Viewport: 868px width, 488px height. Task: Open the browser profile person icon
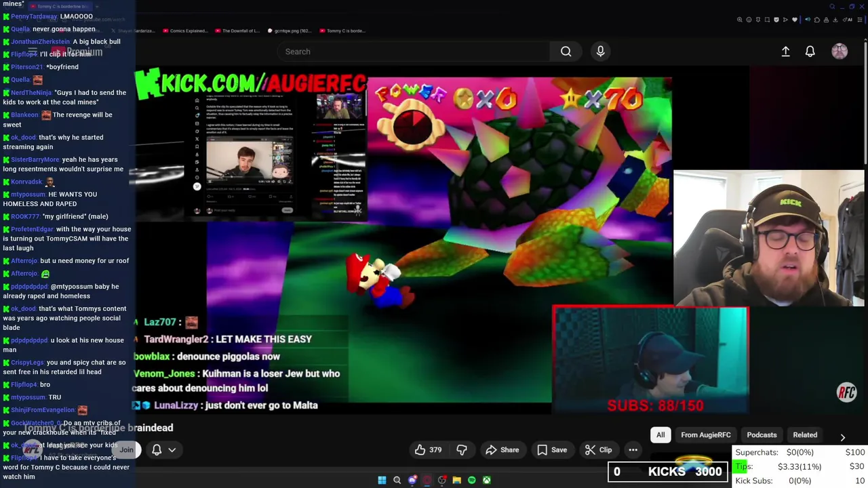click(826, 20)
